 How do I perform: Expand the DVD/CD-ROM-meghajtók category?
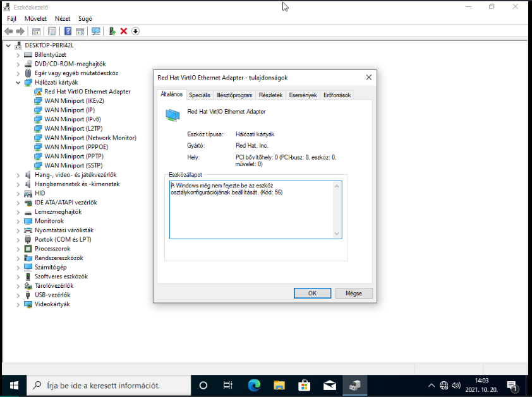point(18,64)
